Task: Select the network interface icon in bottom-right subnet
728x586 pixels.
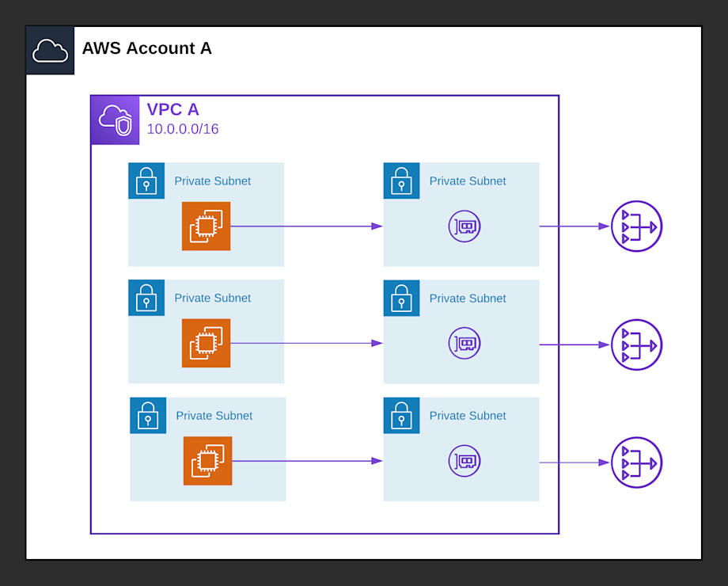Action: 464,461
